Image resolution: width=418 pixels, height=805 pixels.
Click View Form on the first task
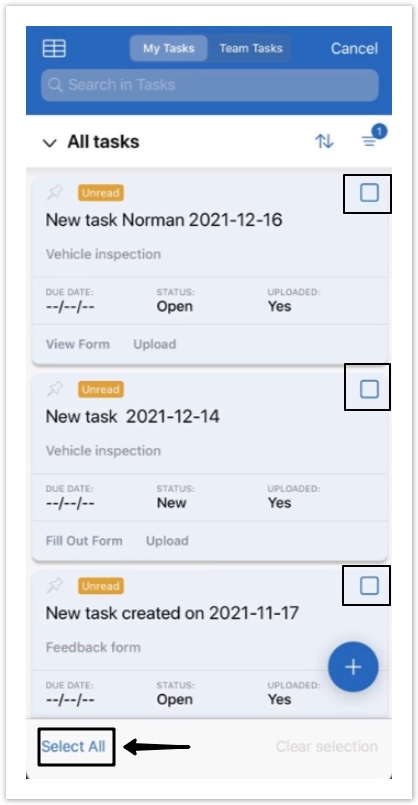78,344
